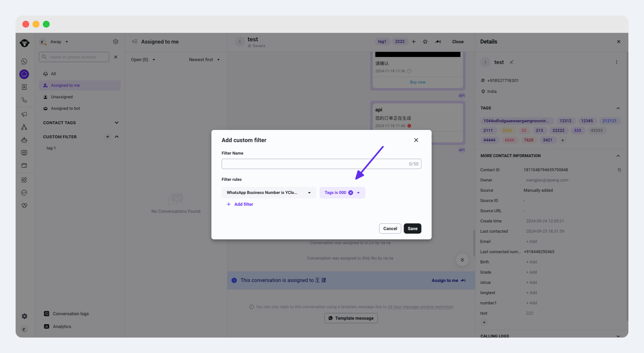
Task: Click the Cancel button
Action: coord(390,229)
